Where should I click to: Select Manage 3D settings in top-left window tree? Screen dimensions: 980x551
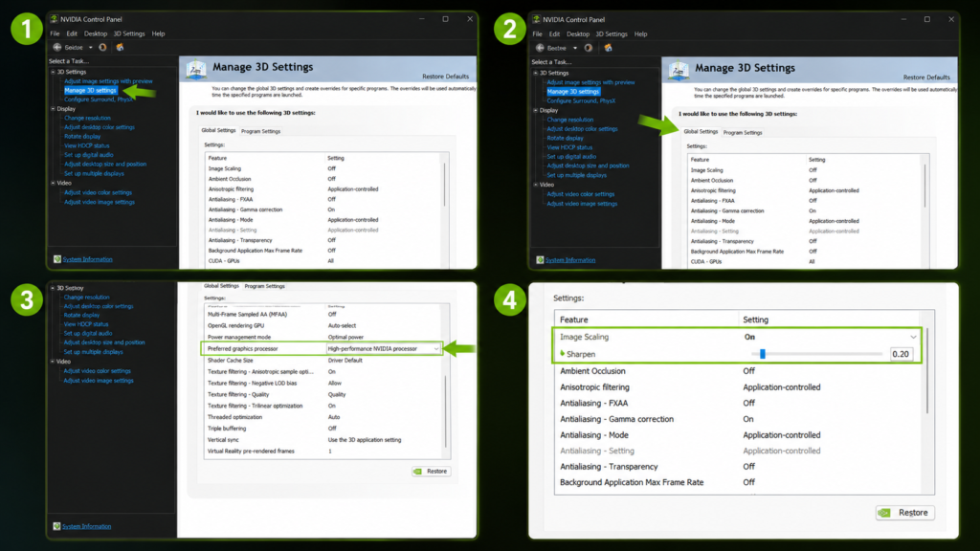click(90, 90)
